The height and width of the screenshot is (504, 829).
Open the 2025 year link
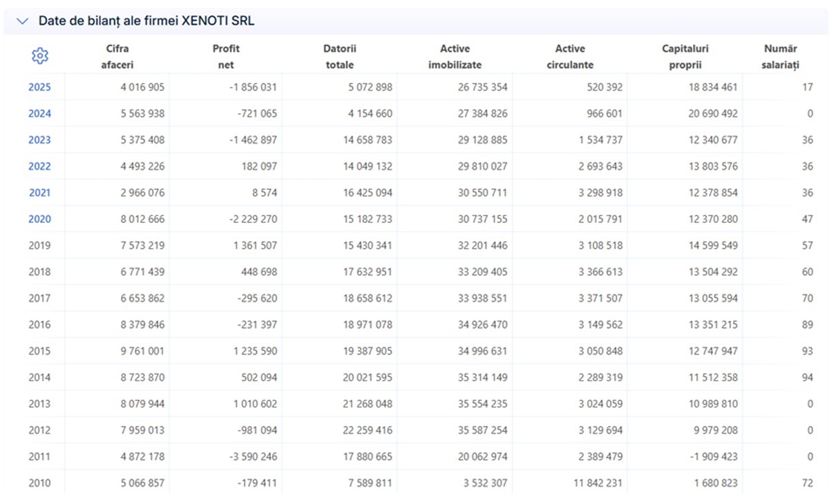pos(39,87)
